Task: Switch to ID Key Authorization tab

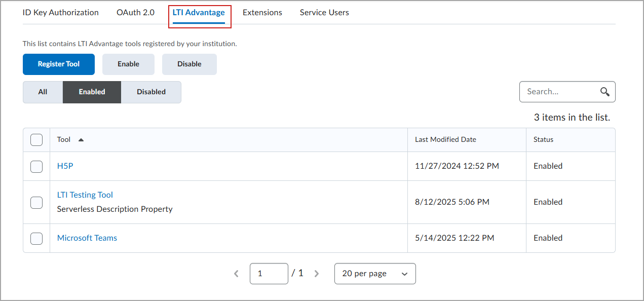Action: tap(61, 12)
